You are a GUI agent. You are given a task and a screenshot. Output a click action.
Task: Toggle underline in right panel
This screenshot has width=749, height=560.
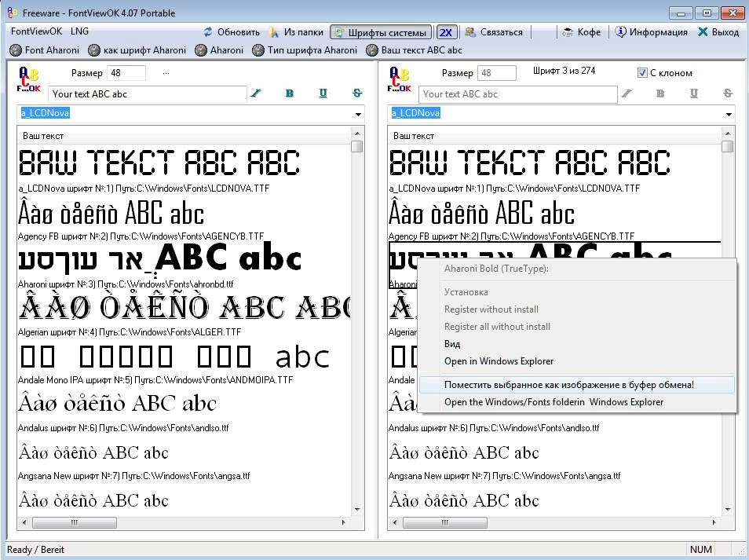click(694, 93)
